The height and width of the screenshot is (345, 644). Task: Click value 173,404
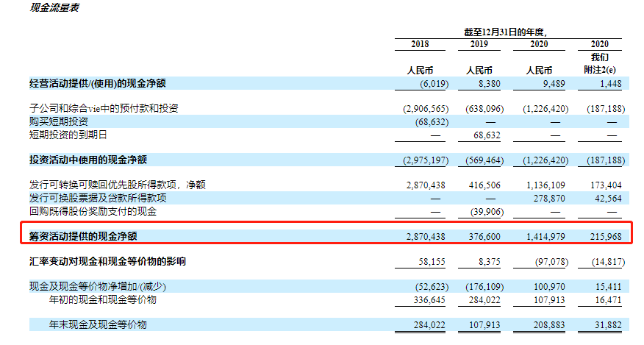tap(607, 185)
